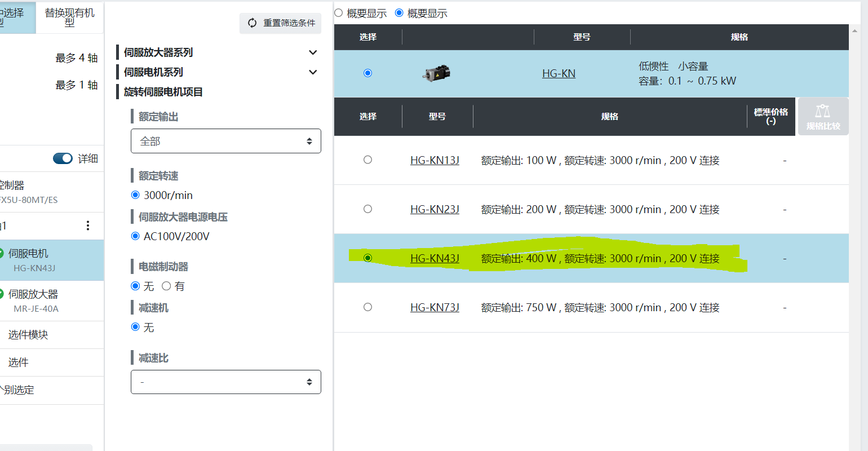
Task: Expand the 伺服放大器系列 section chevron
Action: [x=313, y=52]
